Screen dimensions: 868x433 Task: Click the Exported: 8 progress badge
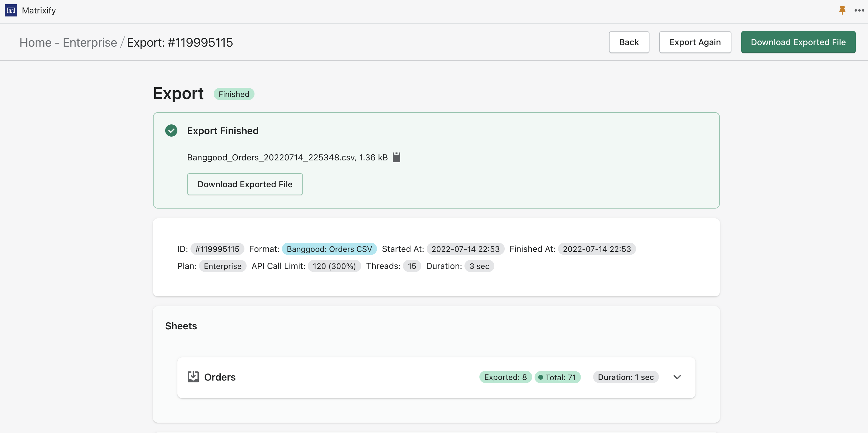(505, 377)
